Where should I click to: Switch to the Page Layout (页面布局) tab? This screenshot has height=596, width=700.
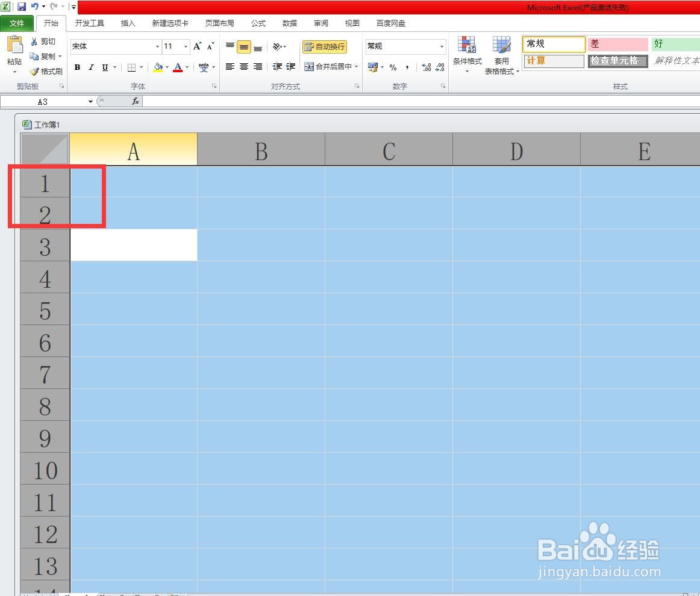point(220,23)
